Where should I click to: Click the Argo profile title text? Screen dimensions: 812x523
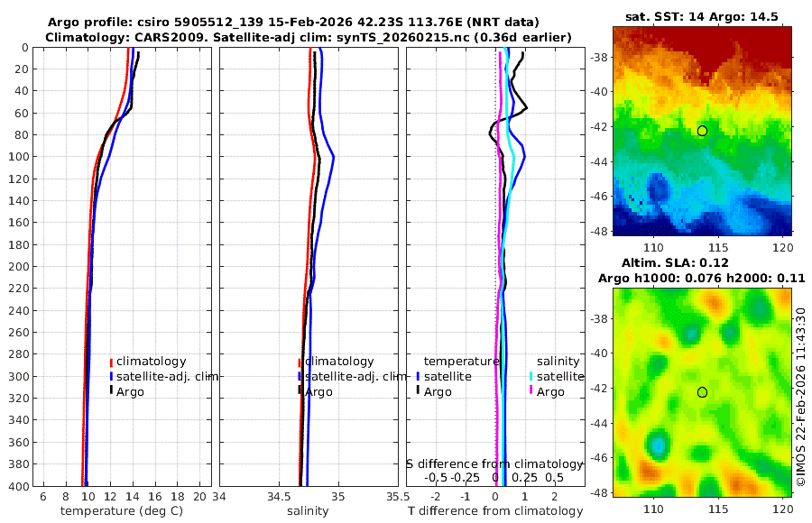293,23
